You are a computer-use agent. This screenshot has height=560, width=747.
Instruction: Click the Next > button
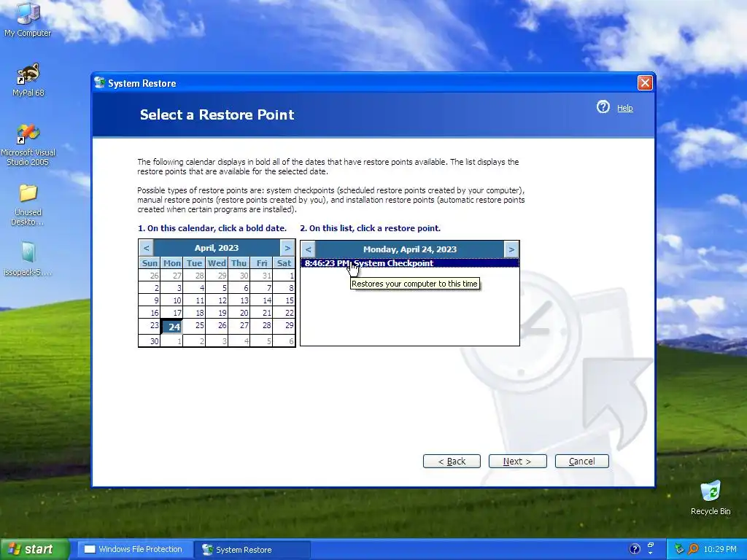[x=517, y=461]
